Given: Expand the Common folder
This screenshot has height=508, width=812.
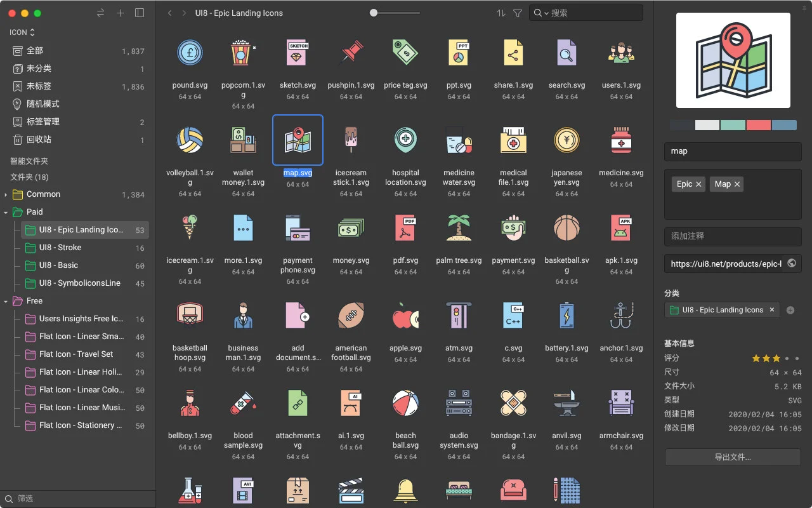Looking at the screenshot, I should [6, 194].
